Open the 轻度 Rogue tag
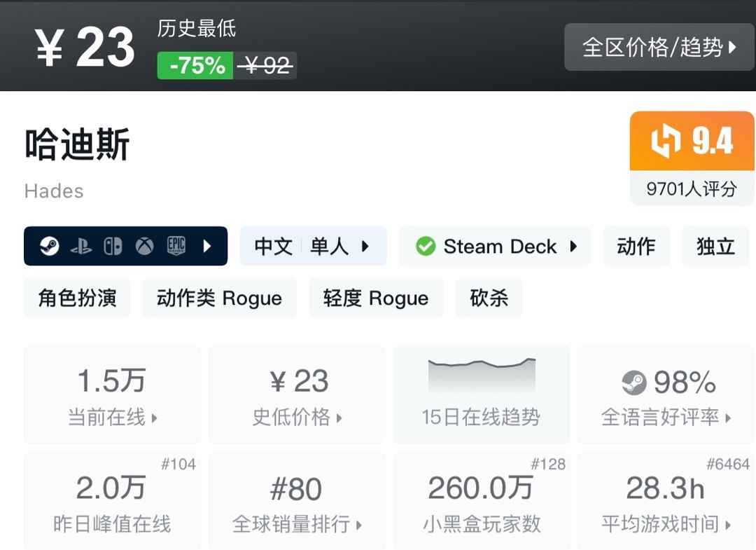The height and width of the screenshot is (550, 756). point(375,298)
